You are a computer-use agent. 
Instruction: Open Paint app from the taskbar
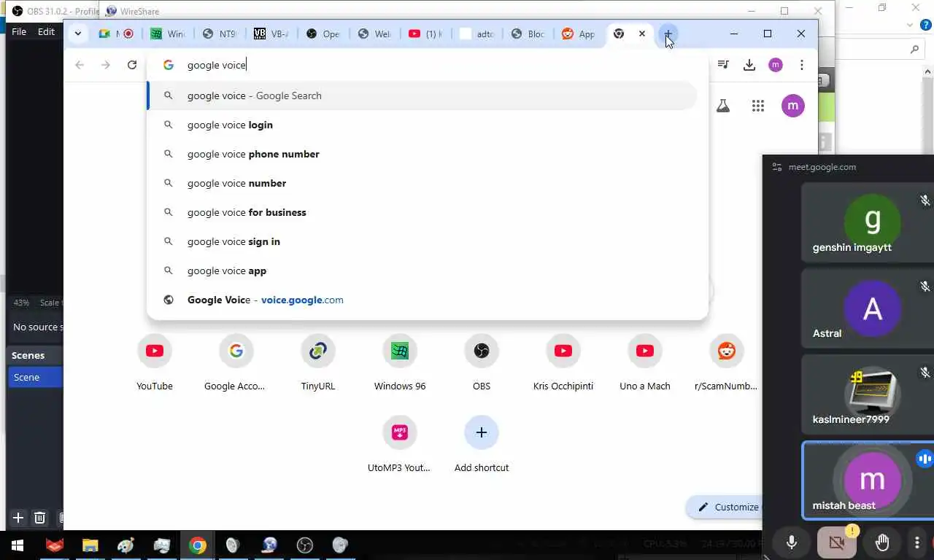point(126,545)
